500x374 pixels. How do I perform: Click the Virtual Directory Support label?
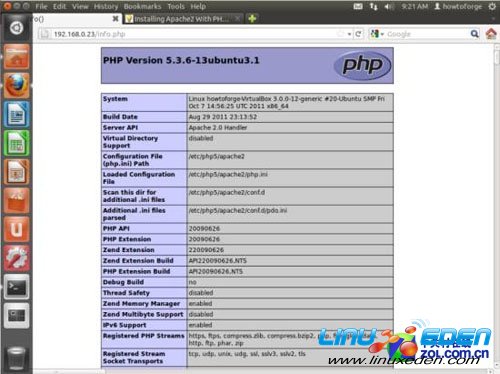(x=130, y=142)
